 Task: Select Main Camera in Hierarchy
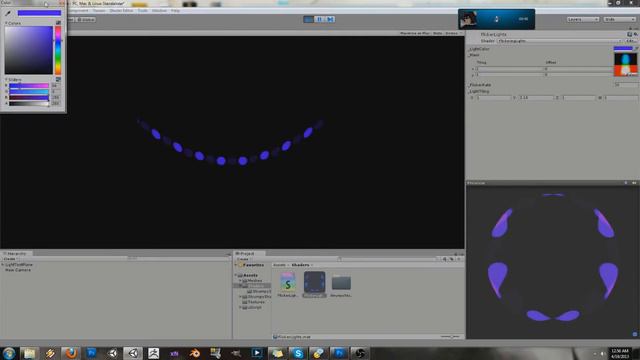tap(18, 270)
